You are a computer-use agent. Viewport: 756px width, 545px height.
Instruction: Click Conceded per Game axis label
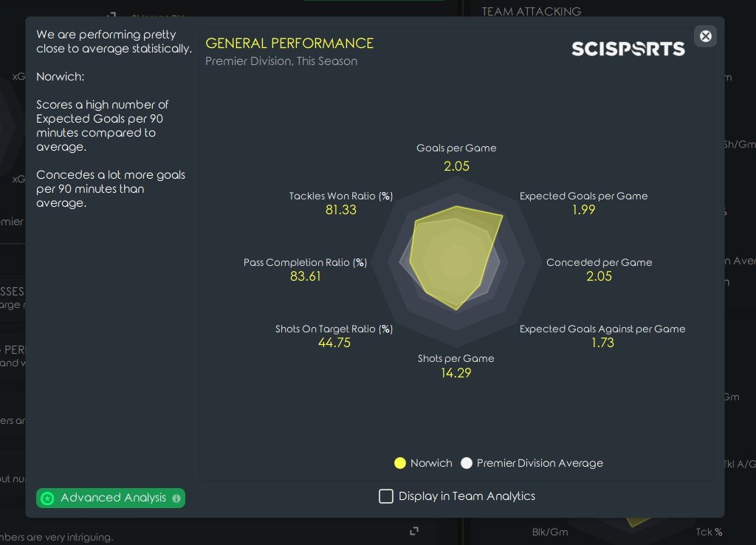click(599, 262)
